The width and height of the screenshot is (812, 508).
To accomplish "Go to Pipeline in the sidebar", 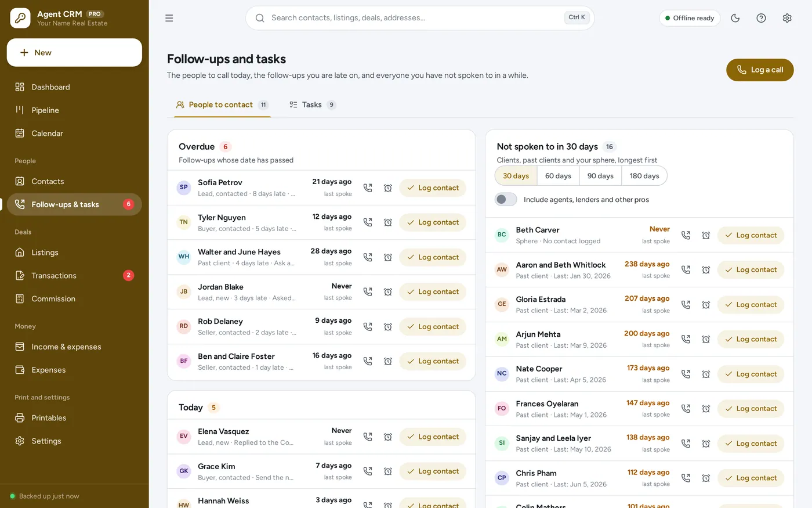I will coord(74,110).
